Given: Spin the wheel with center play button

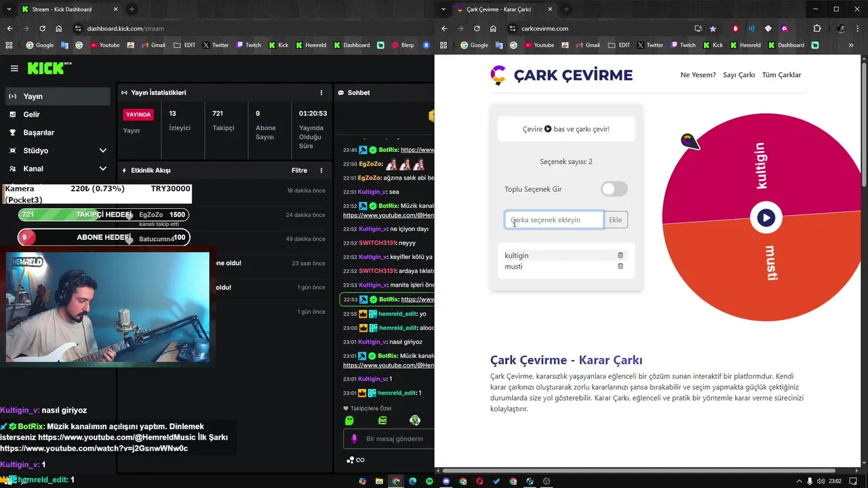Looking at the screenshot, I should 766,218.
